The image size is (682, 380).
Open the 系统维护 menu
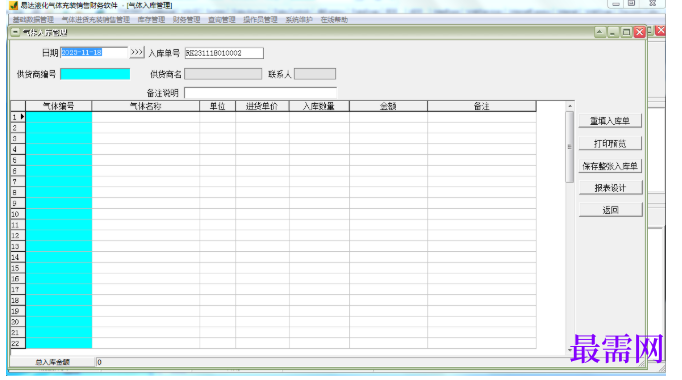(x=299, y=20)
